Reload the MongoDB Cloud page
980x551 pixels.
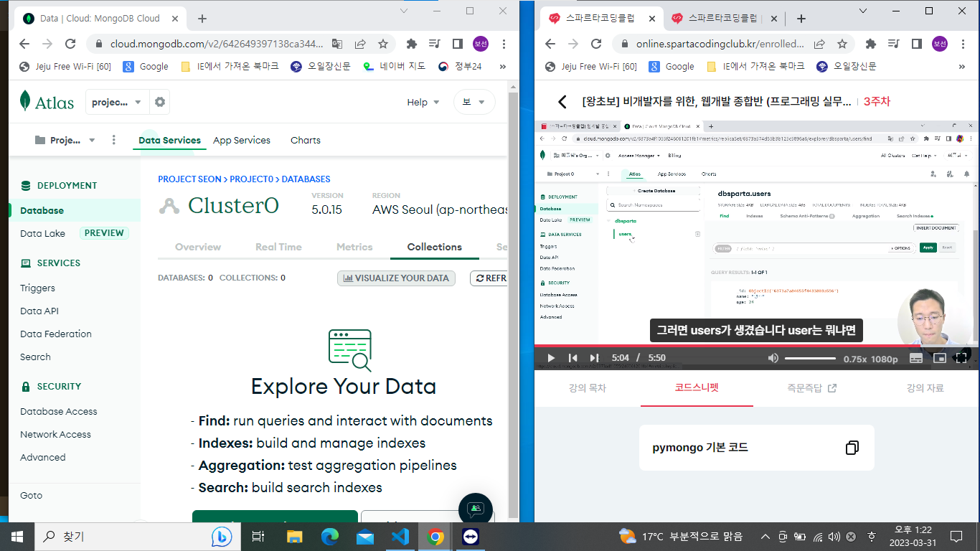[x=70, y=44]
